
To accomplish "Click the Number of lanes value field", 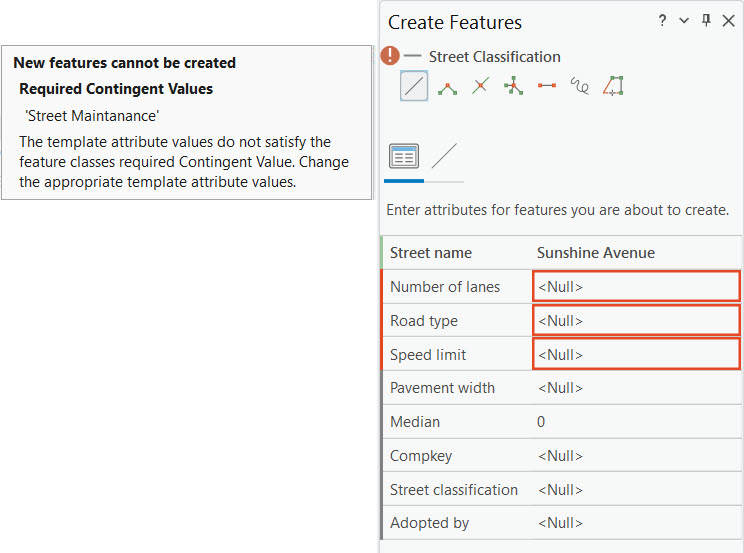I will tap(636, 287).
